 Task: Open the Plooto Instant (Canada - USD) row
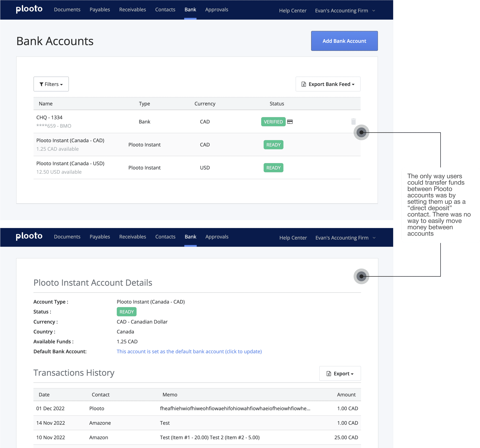(x=70, y=164)
